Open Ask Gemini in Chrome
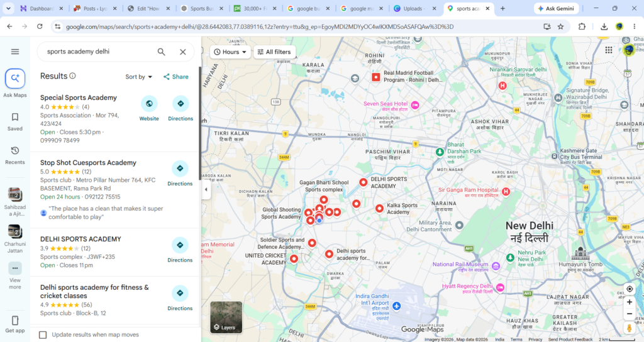 pyautogui.click(x=556, y=8)
